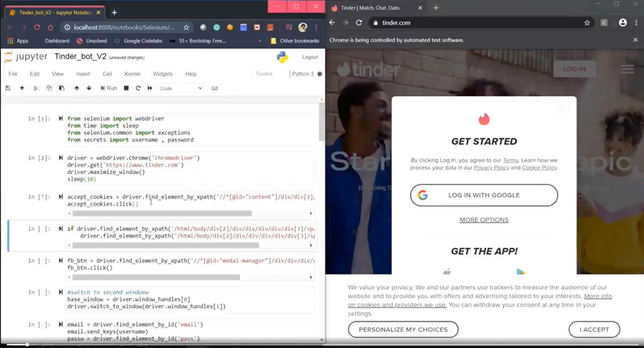Open the Other bookmarks folder
Screen dimensions: 644x348
click(295, 41)
